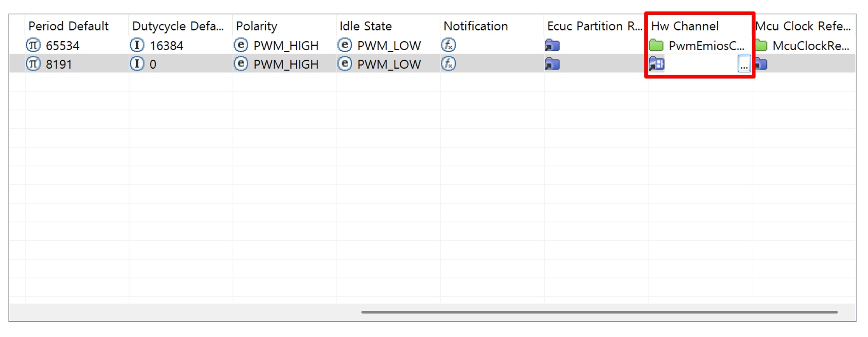Click the green folder icon beside PwmEmiosC...
Screen dimensions: 868x337
tap(656, 45)
